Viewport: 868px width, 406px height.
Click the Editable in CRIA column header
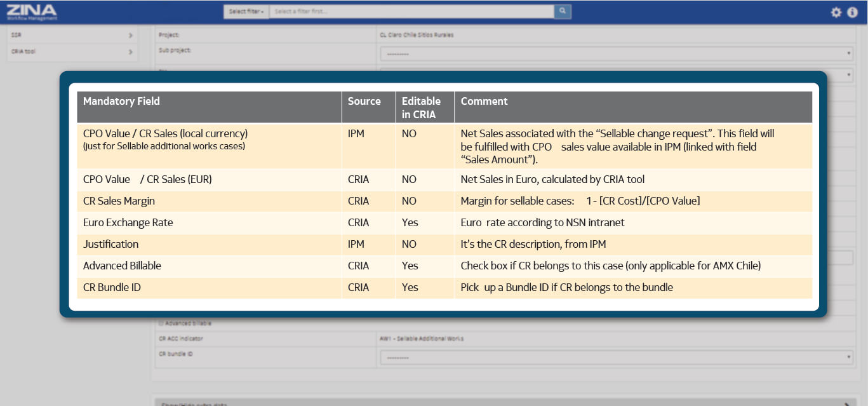pyautogui.click(x=421, y=107)
